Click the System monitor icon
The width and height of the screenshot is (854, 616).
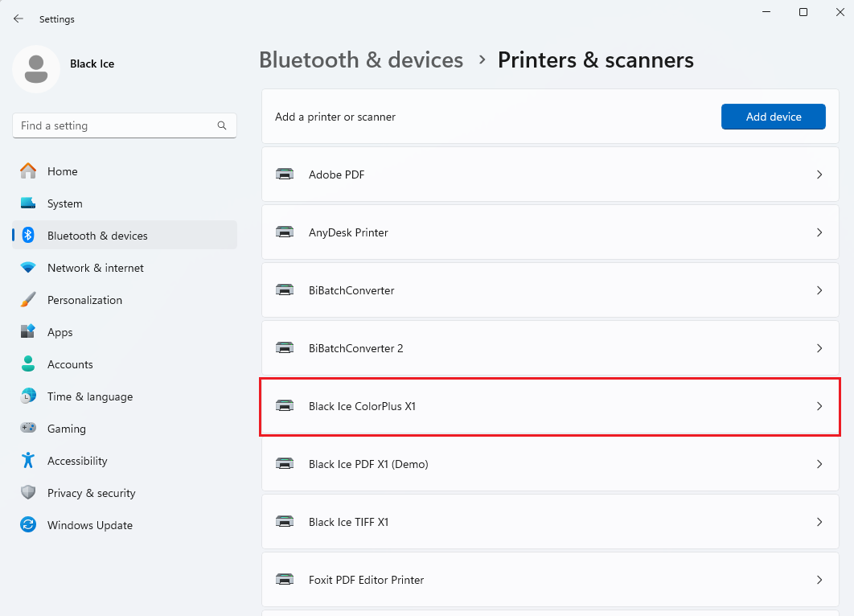click(28, 203)
